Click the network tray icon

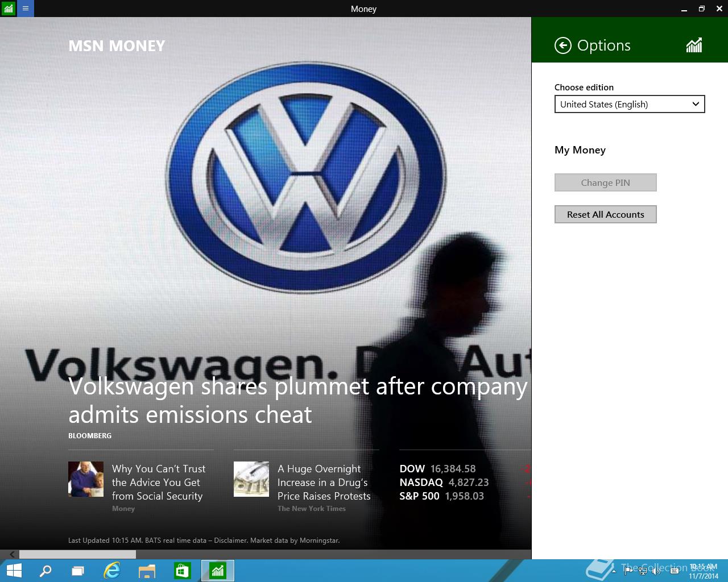[x=643, y=571]
